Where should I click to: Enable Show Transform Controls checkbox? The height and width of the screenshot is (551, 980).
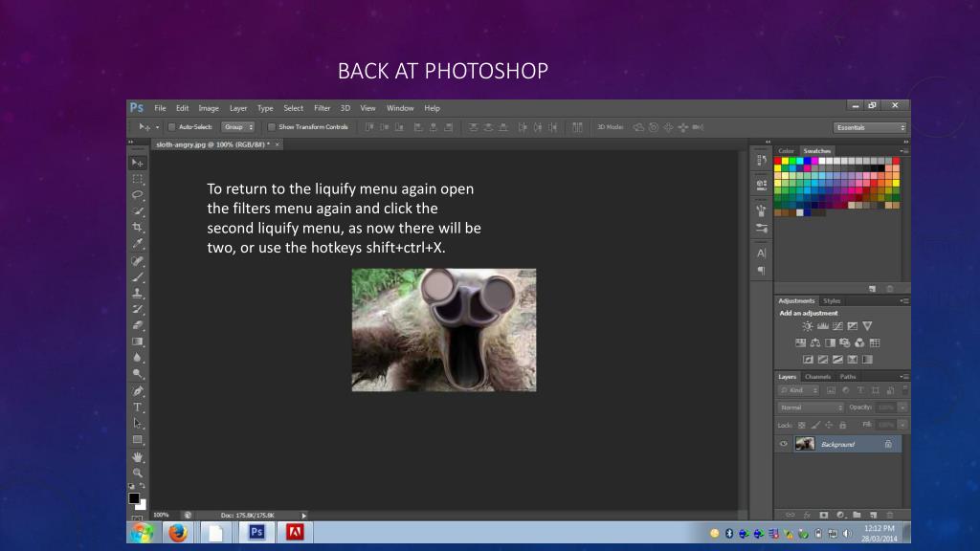pyautogui.click(x=271, y=127)
